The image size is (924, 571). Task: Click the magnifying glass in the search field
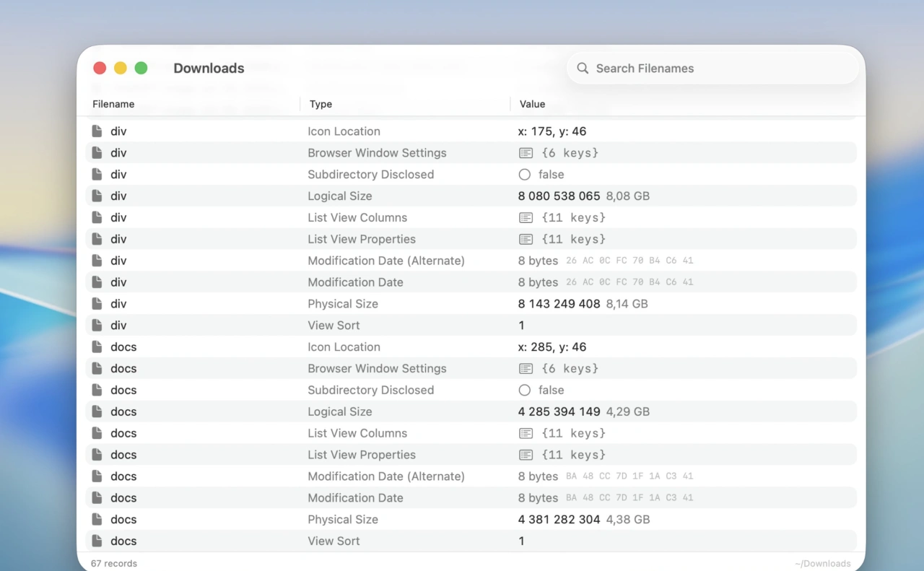tap(583, 68)
